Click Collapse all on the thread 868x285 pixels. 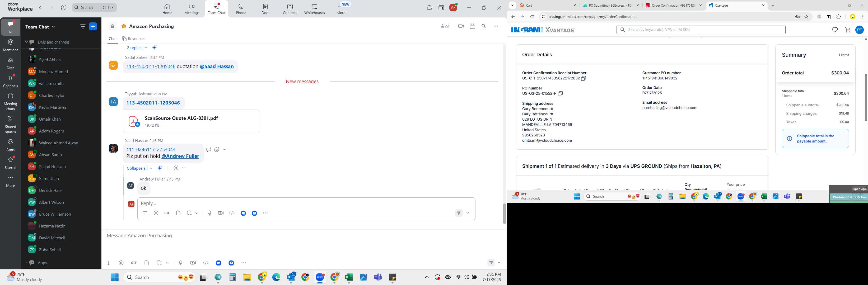(x=139, y=168)
